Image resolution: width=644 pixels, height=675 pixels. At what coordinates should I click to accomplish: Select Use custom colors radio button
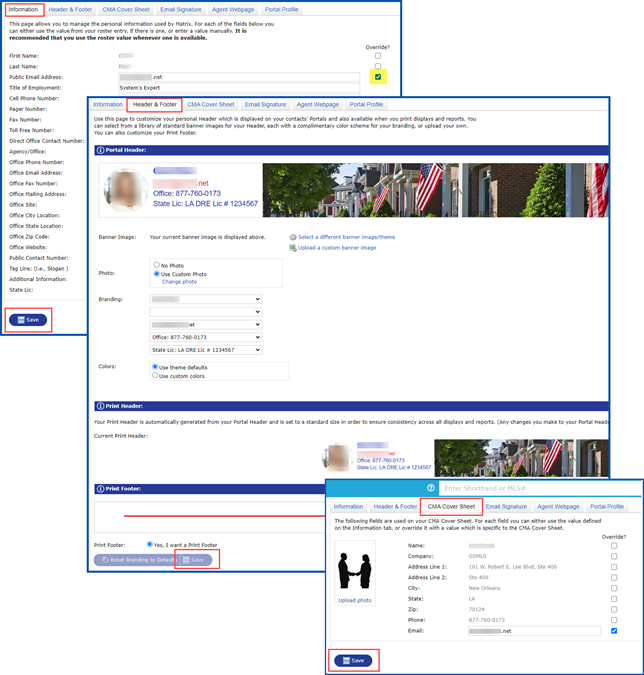pyautogui.click(x=155, y=375)
